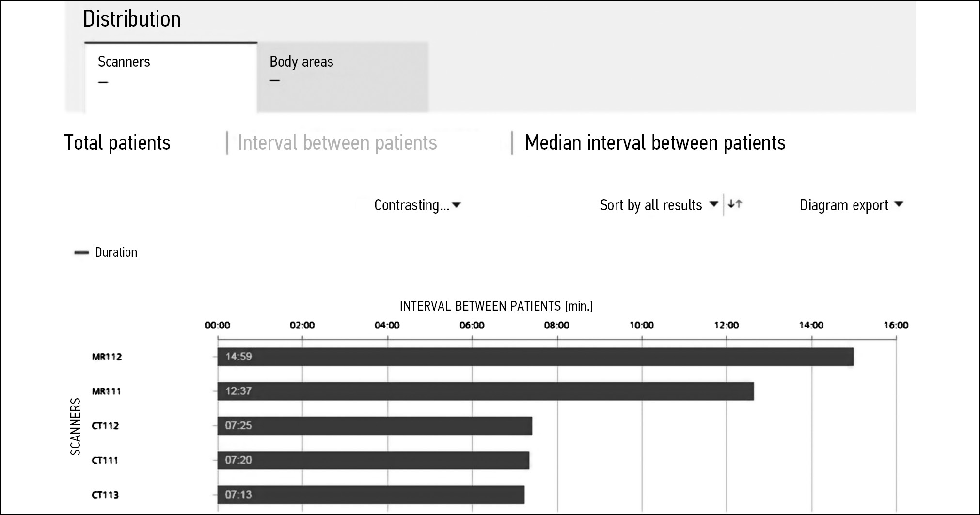Click the CT113 bar showing 07:13
Screen dimensions: 980x515
[x=371, y=494]
